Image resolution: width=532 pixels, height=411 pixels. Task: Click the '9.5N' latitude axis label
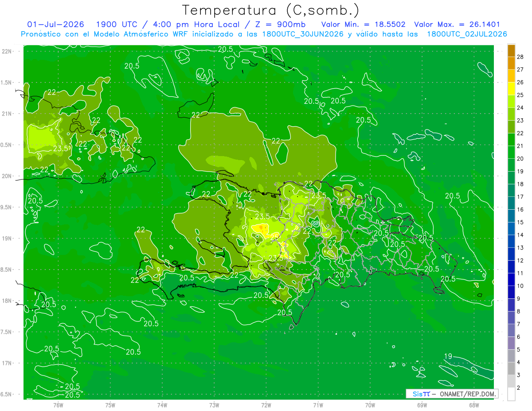[x=7, y=207]
